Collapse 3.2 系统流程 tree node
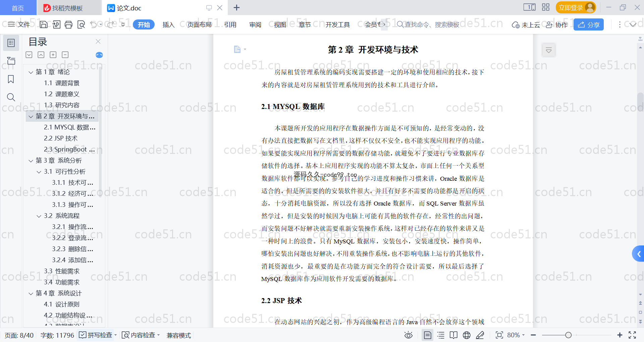 [39, 216]
